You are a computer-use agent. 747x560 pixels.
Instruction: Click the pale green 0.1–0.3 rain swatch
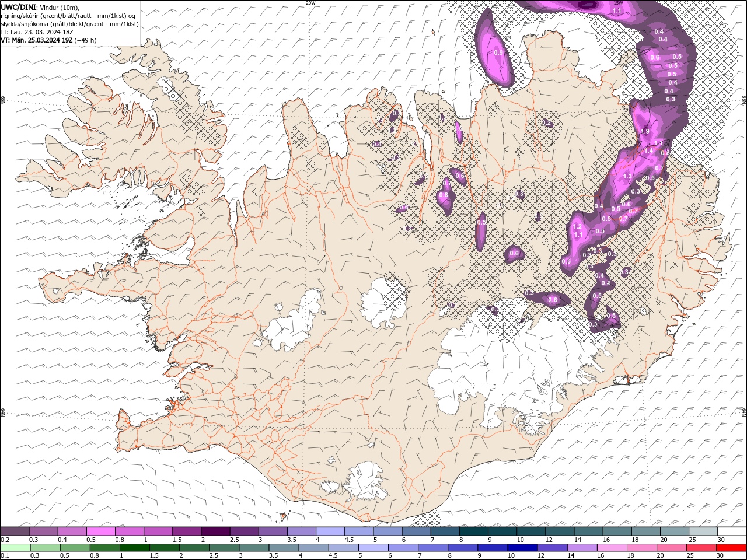15,548
